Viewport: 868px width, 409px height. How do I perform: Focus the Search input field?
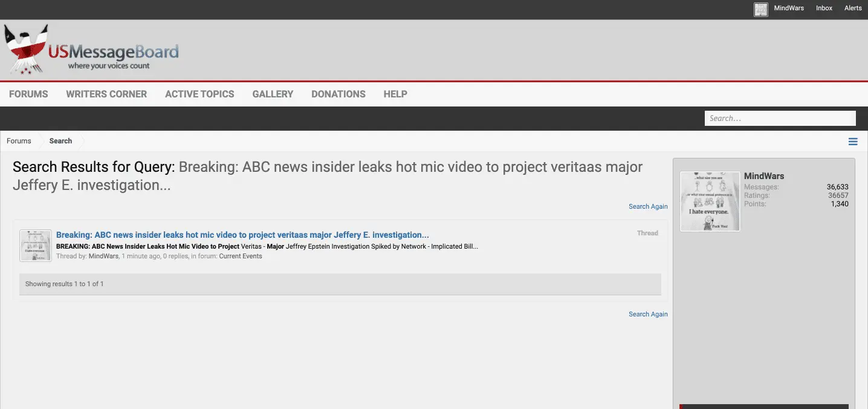[780, 118]
